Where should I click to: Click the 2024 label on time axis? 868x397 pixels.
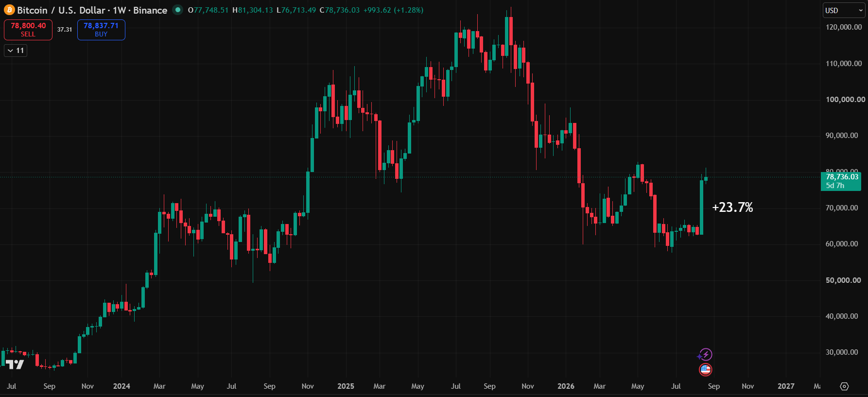122,386
